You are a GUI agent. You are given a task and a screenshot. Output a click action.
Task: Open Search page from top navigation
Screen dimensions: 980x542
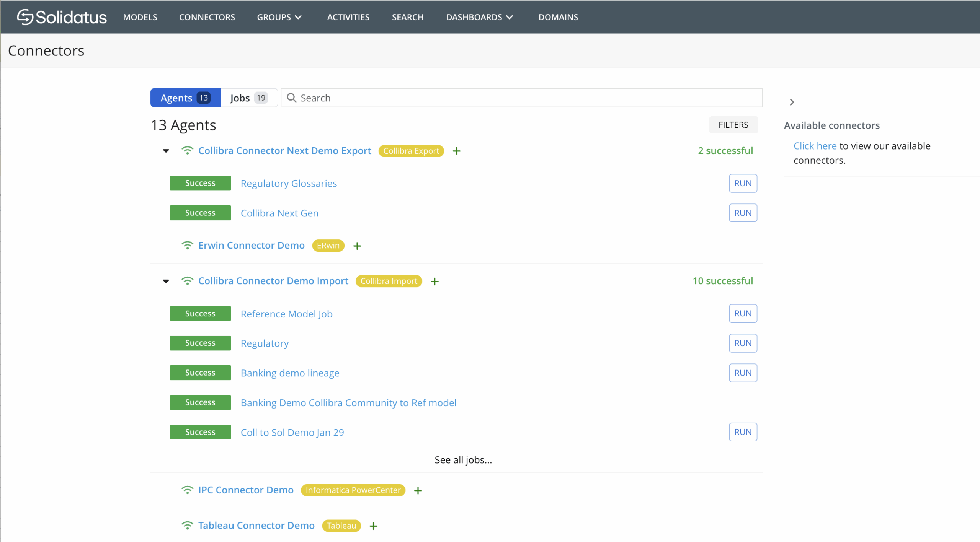[408, 17]
